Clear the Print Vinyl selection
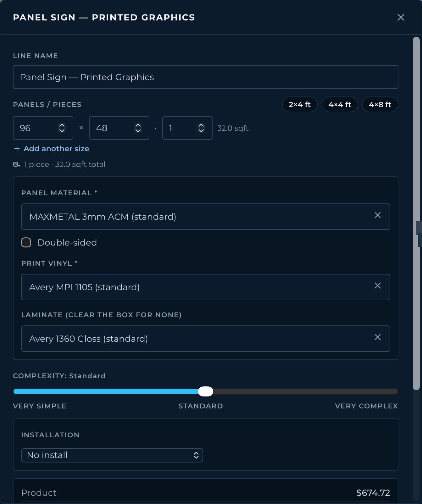The height and width of the screenshot is (504, 422). point(377,285)
